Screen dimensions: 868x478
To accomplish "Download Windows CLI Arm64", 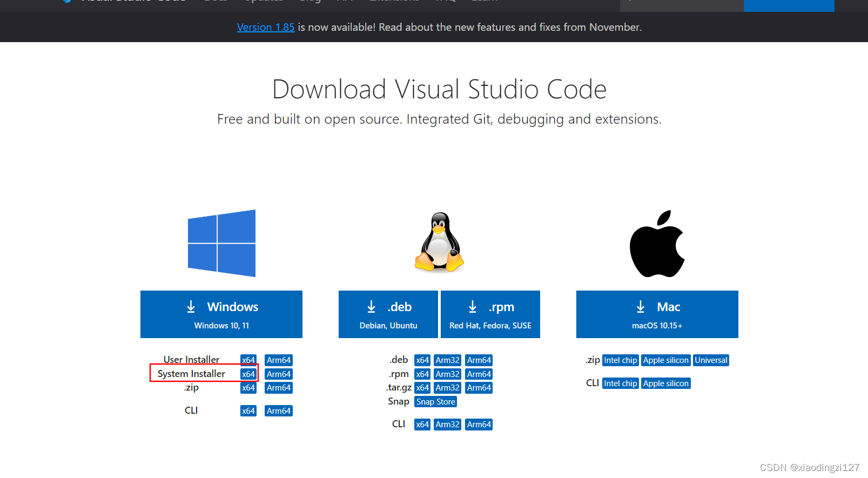I will pos(279,411).
